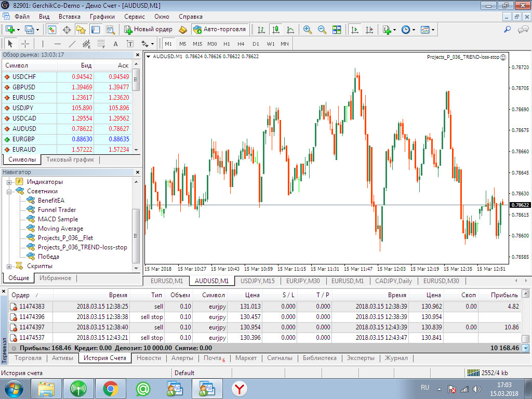Select the trendline tool
Image resolution: width=532 pixels, height=399 pixels.
tap(72, 44)
